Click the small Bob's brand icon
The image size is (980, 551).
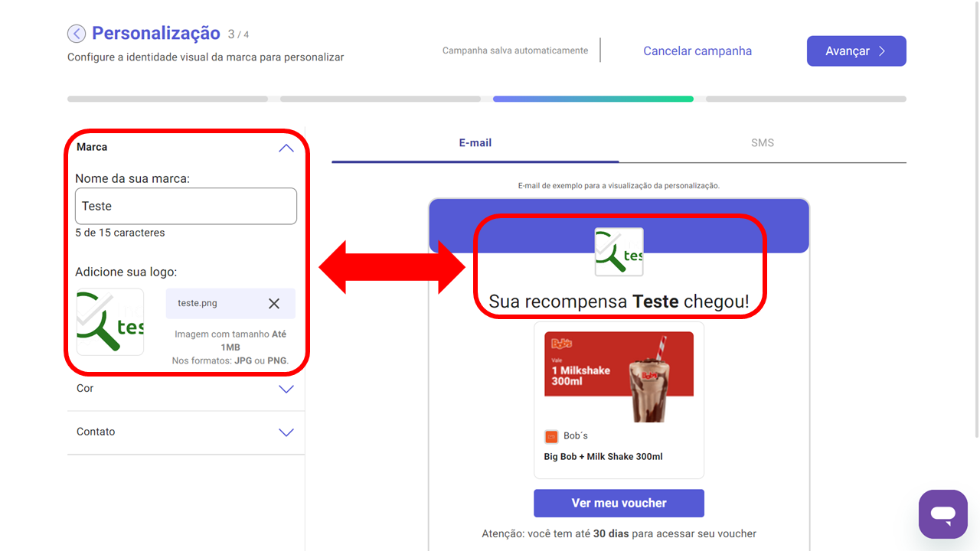[551, 436]
